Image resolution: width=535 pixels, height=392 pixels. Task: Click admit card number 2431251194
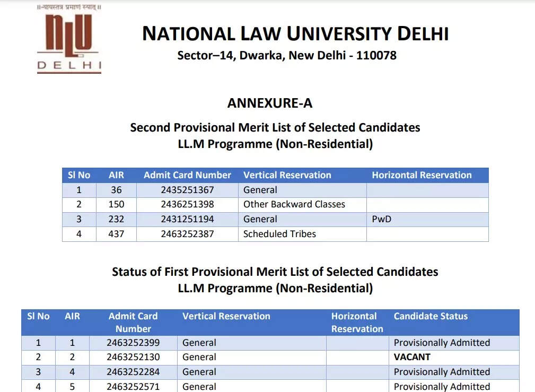tap(187, 219)
